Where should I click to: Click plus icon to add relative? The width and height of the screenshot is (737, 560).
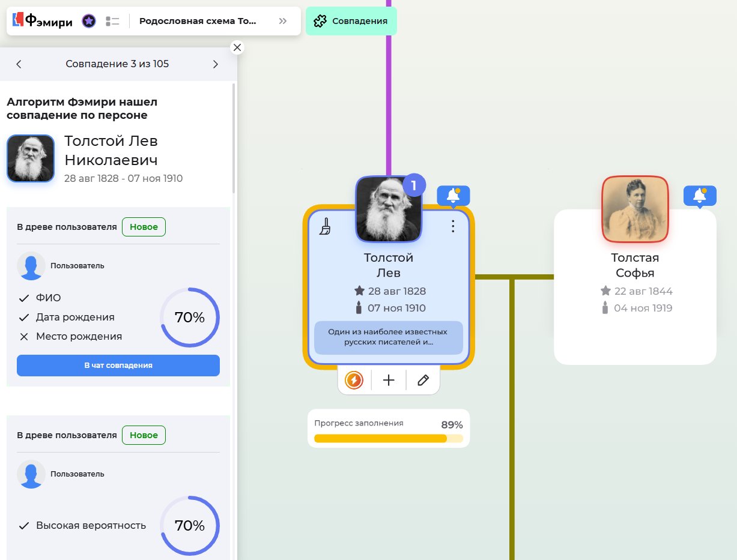click(389, 380)
